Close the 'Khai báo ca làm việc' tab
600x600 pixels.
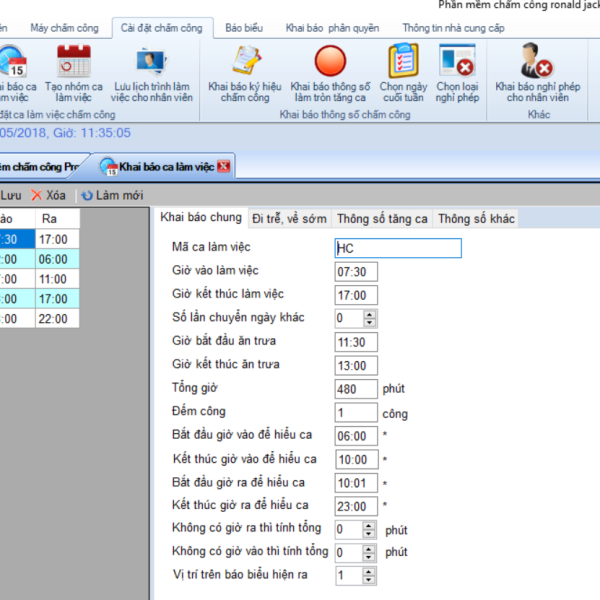click(x=224, y=166)
